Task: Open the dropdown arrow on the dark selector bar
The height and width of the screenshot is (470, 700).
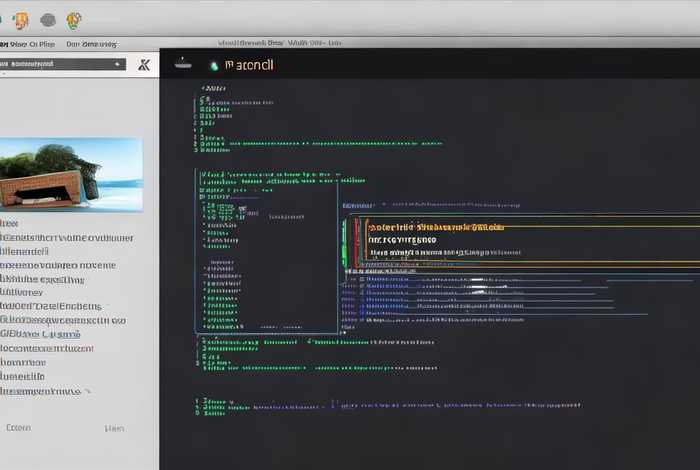Action: tap(118, 64)
